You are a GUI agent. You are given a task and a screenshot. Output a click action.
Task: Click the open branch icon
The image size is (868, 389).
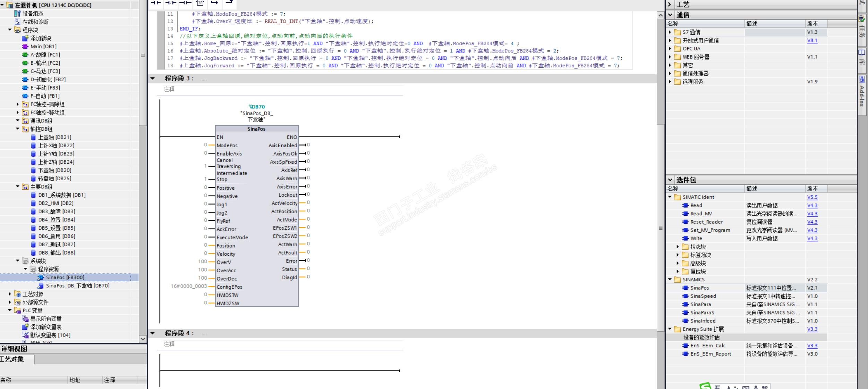[x=214, y=2]
